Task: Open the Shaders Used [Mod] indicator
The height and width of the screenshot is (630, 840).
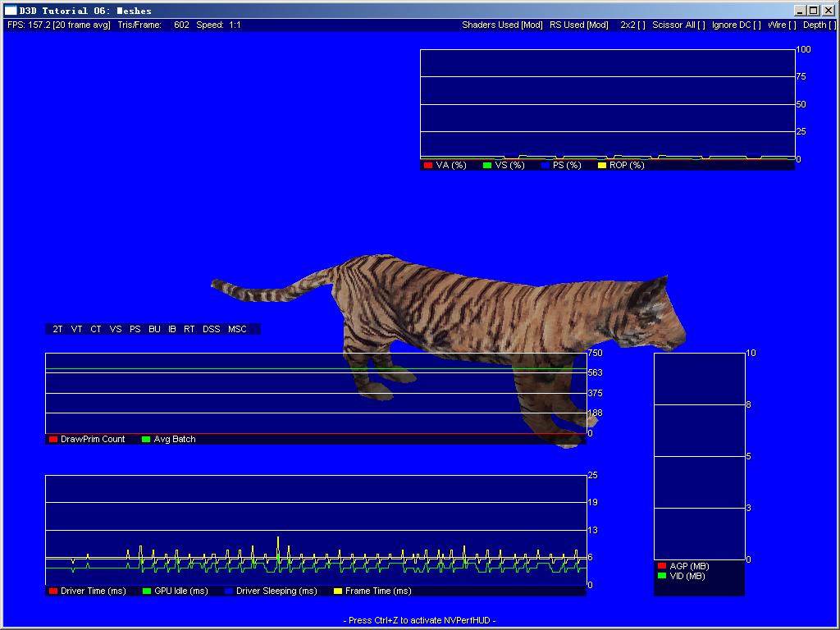Action: tap(502, 25)
